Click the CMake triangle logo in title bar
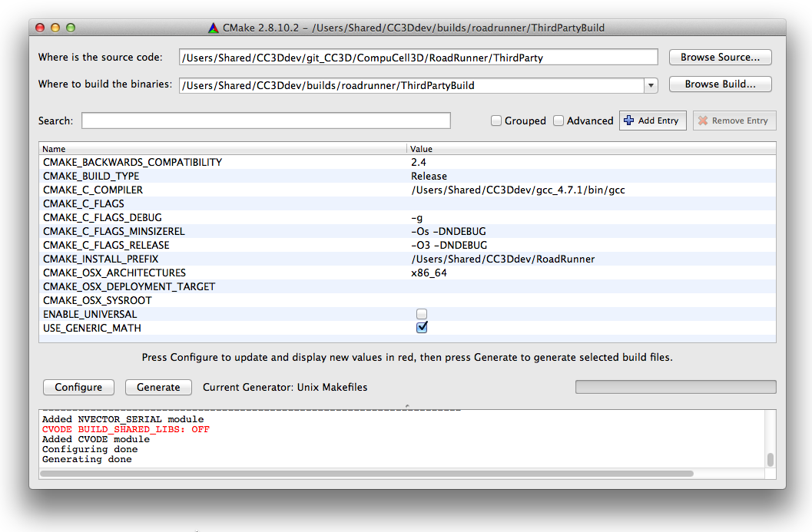 point(214,28)
